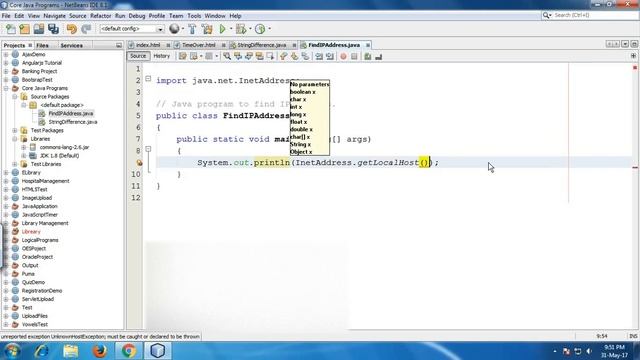This screenshot has height=360, width=640.
Task: Open the Debug menu
Action: (137, 16)
